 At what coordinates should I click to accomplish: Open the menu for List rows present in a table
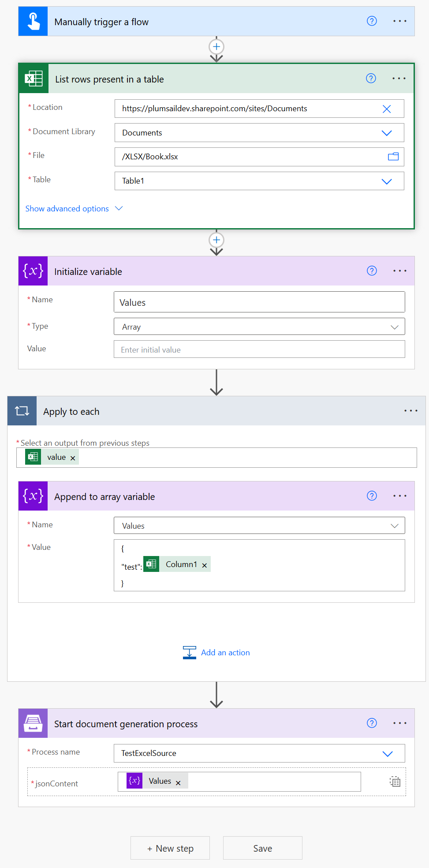[399, 79]
